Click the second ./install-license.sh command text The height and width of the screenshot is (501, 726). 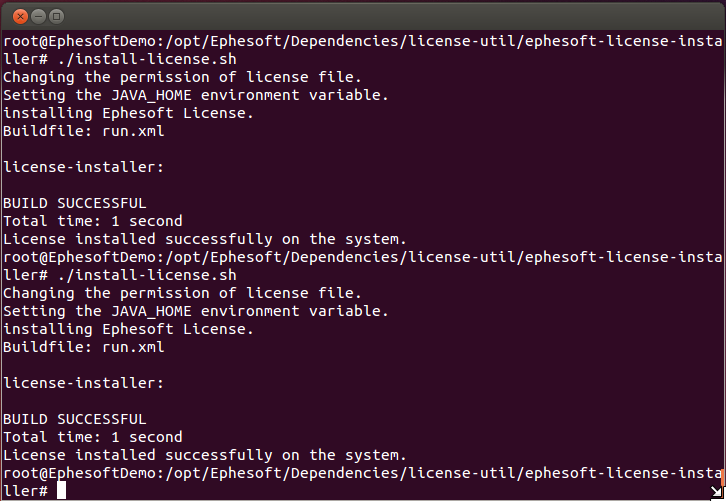[147, 276]
